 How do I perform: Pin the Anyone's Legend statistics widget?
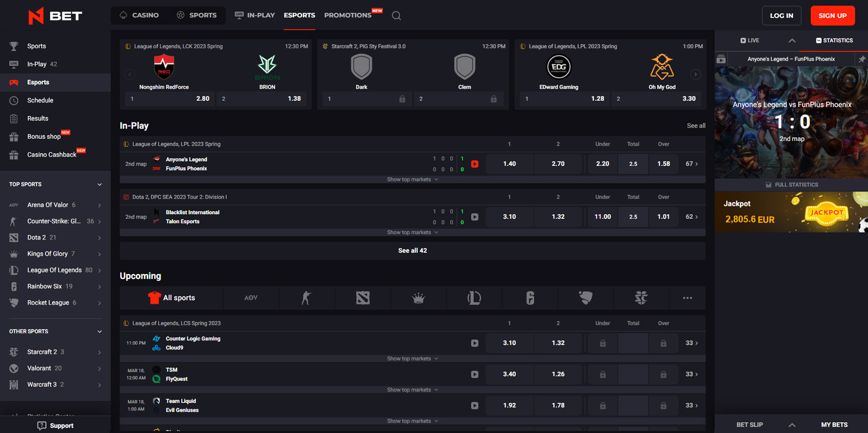861,59
